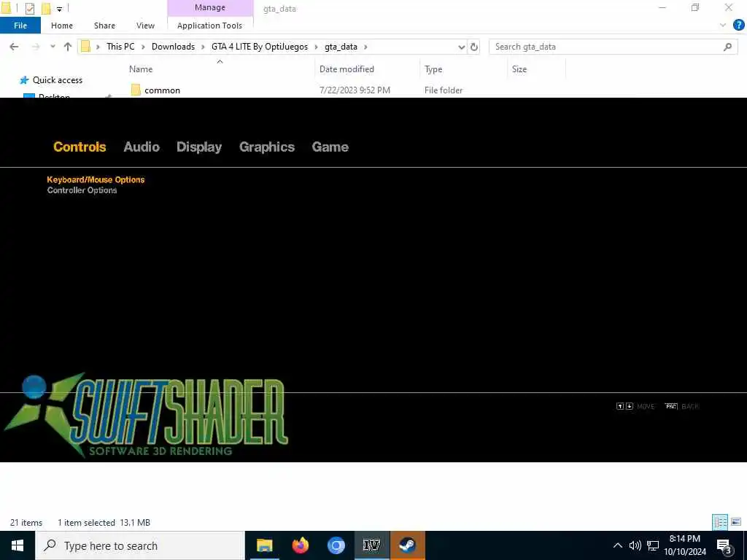Open the volume speaker tray icon
The height and width of the screenshot is (560, 747).
pos(635,545)
